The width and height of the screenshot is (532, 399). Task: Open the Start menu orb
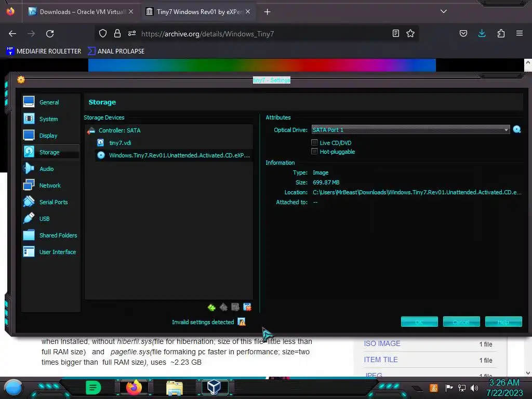pos(13,388)
